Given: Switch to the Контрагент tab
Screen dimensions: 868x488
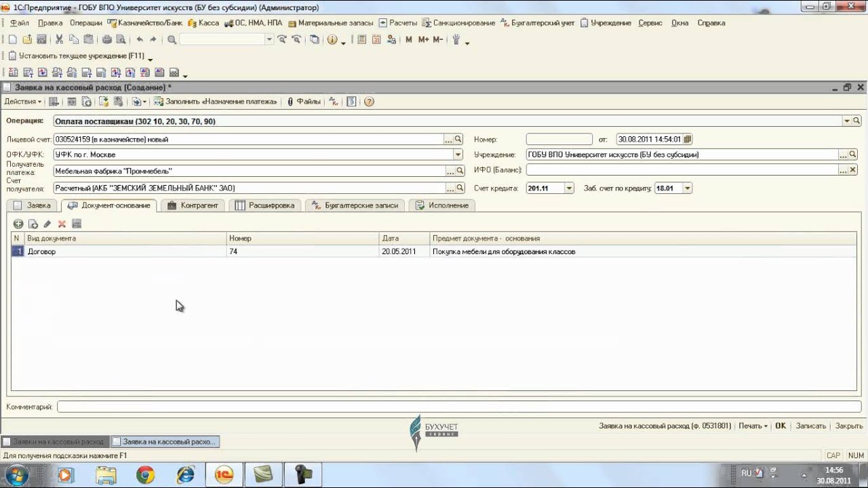Looking at the screenshot, I should [x=193, y=205].
